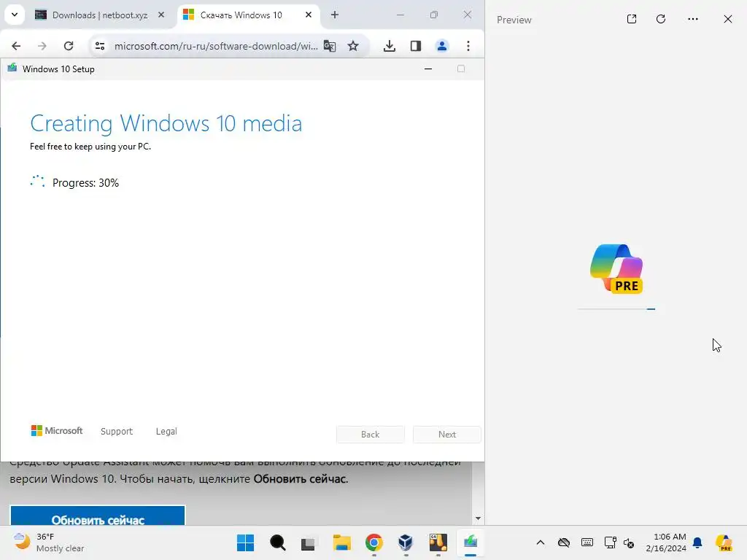The image size is (747, 560).
Task: Open a new Chrome tab
Action: [334, 15]
